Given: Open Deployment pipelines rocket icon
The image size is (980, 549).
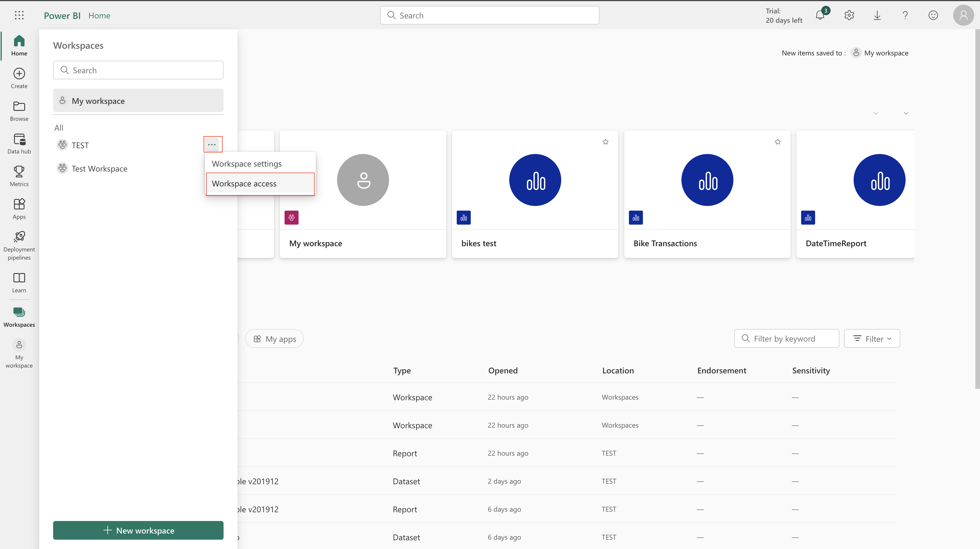Looking at the screenshot, I should 19,246.
